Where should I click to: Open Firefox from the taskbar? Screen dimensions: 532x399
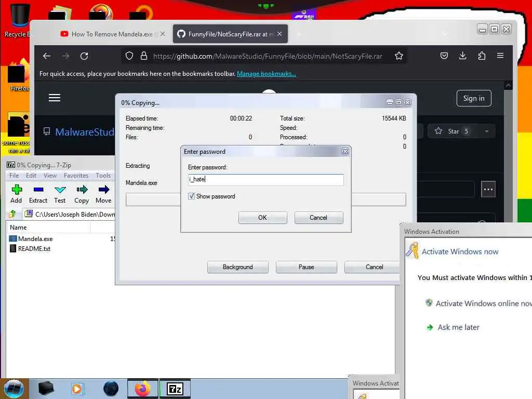142,389
